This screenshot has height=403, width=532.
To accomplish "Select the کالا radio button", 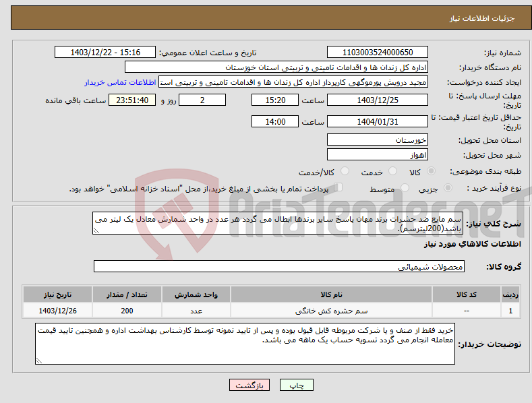I will [431, 171].
